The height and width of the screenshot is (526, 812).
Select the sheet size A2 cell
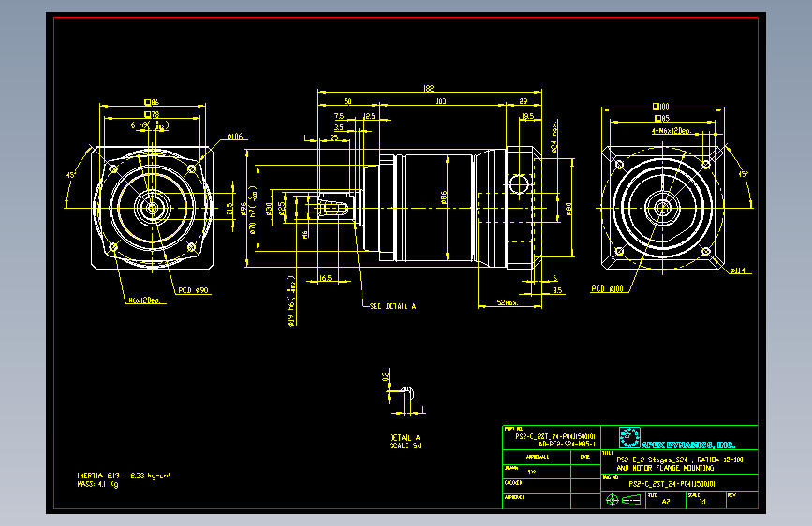coord(666,502)
